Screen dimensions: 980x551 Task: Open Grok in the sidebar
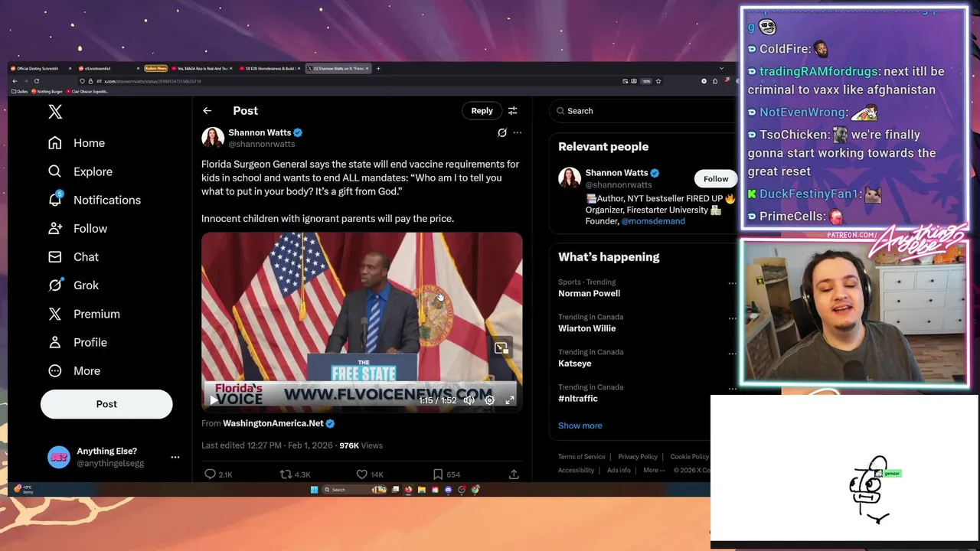coord(73,285)
